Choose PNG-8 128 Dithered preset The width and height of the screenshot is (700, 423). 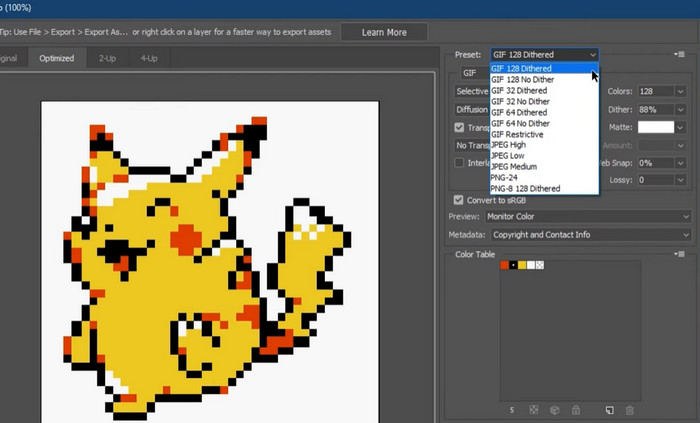545,188
